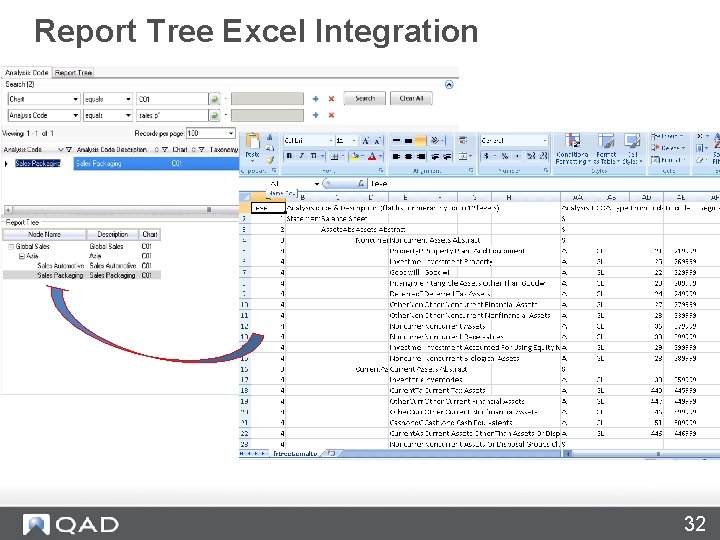Click the Fill Color bucket icon
720x540 pixels.
click(x=355, y=157)
